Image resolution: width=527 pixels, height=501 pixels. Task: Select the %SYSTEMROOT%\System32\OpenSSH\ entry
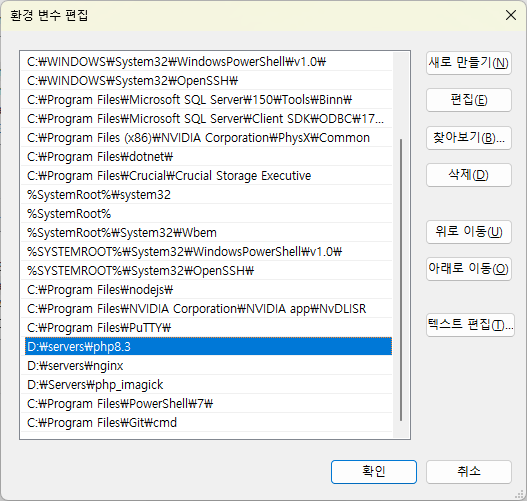click(x=208, y=271)
